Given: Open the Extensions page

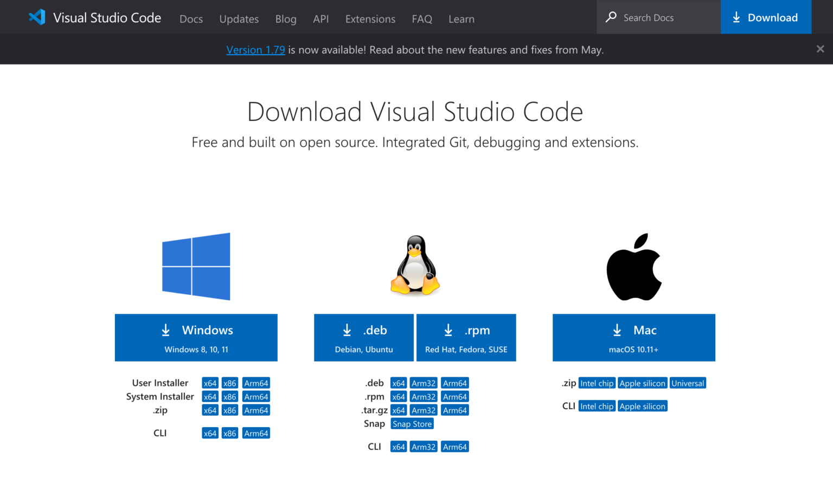Looking at the screenshot, I should point(370,18).
